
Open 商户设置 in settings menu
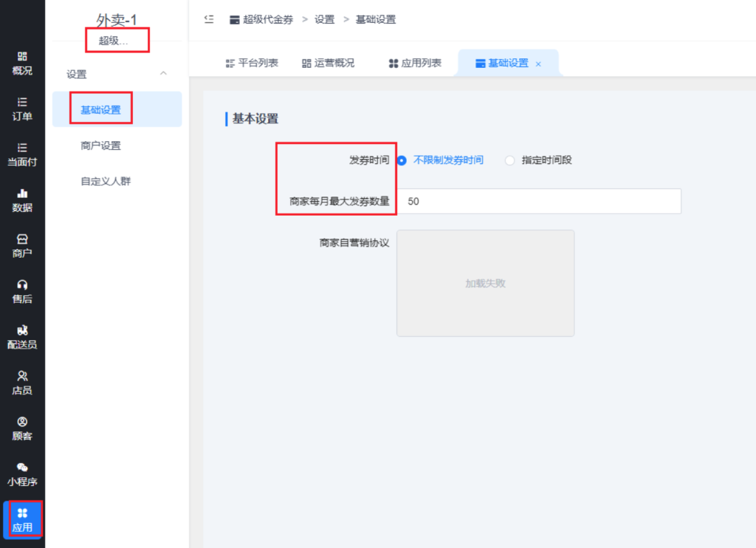[100, 145]
